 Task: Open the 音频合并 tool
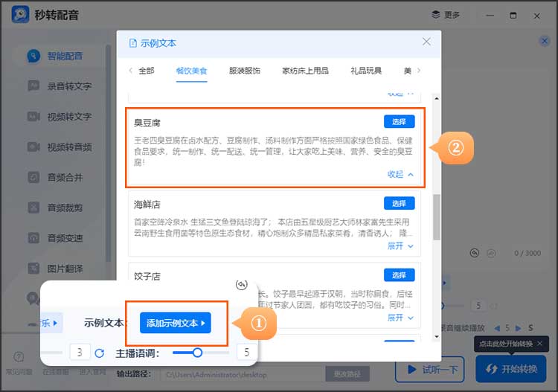[x=65, y=178]
